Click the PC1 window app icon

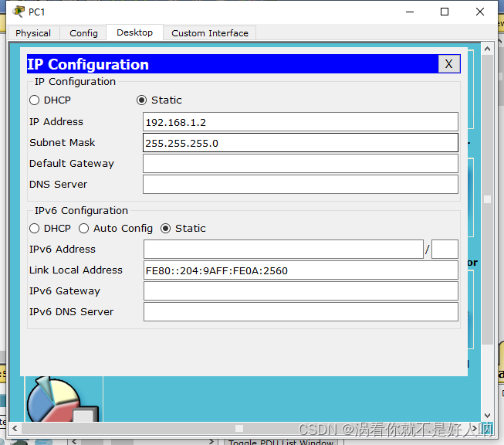19,12
